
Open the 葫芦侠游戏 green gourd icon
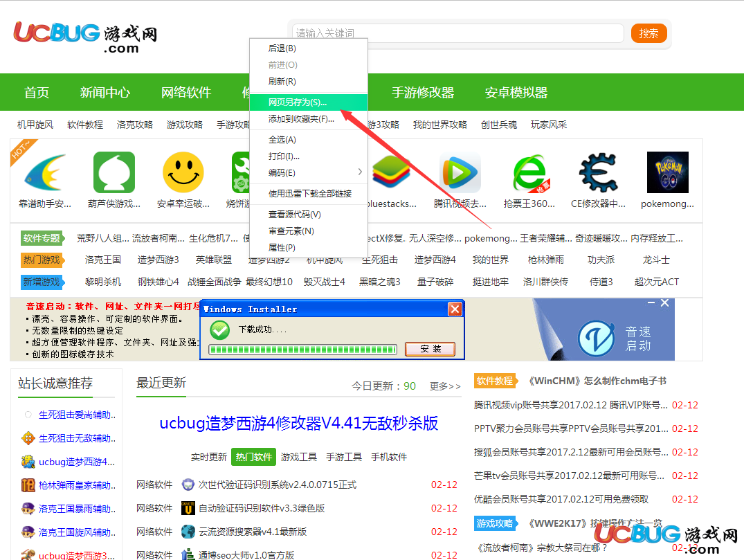point(114,172)
